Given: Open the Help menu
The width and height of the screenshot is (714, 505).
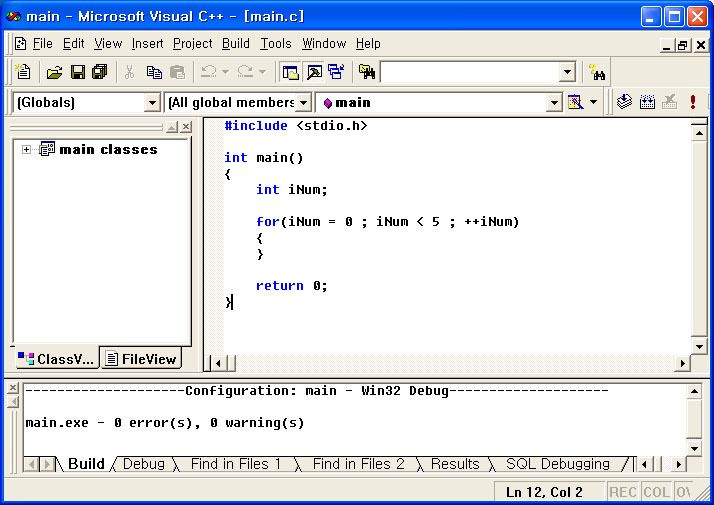Looking at the screenshot, I should (368, 44).
